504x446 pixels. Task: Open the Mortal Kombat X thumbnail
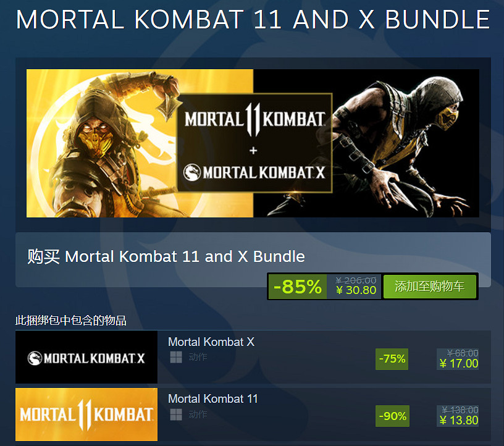[x=86, y=357]
